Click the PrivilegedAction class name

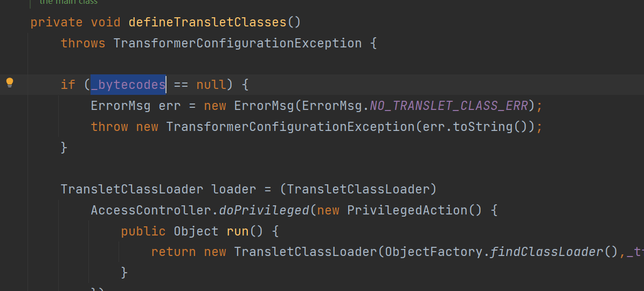pyautogui.click(x=407, y=210)
